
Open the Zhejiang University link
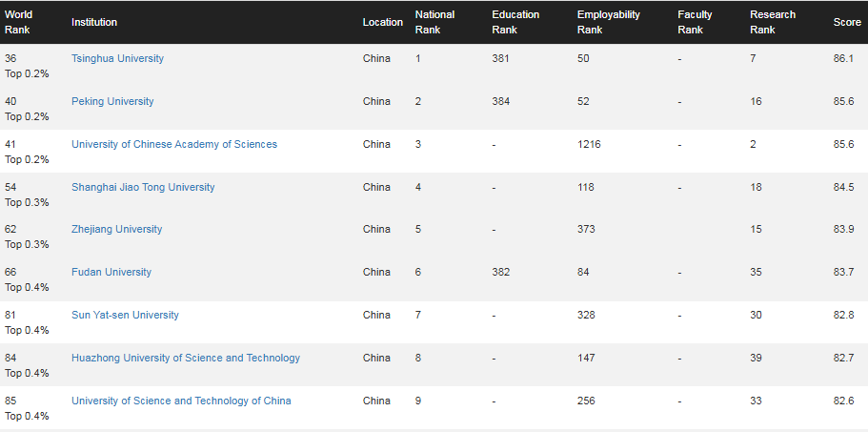(x=117, y=229)
